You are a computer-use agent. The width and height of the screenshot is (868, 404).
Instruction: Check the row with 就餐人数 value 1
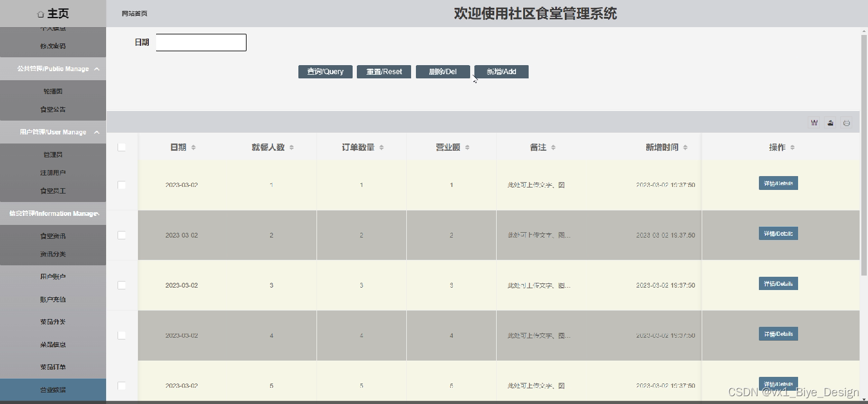[122, 185]
